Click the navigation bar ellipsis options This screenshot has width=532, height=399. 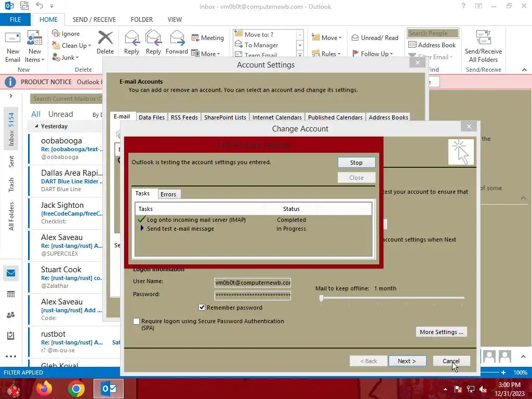coord(11,356)
